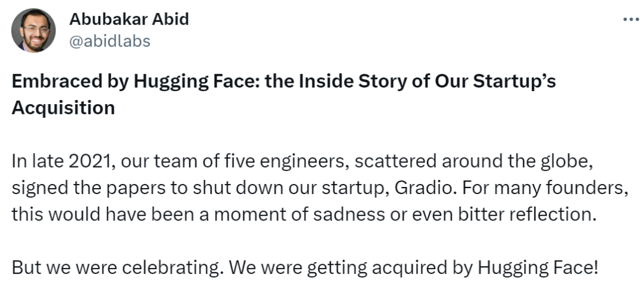644x284 pixels.
Task: Click the year '2021' in the post
Action: click(x=91, y=161)
